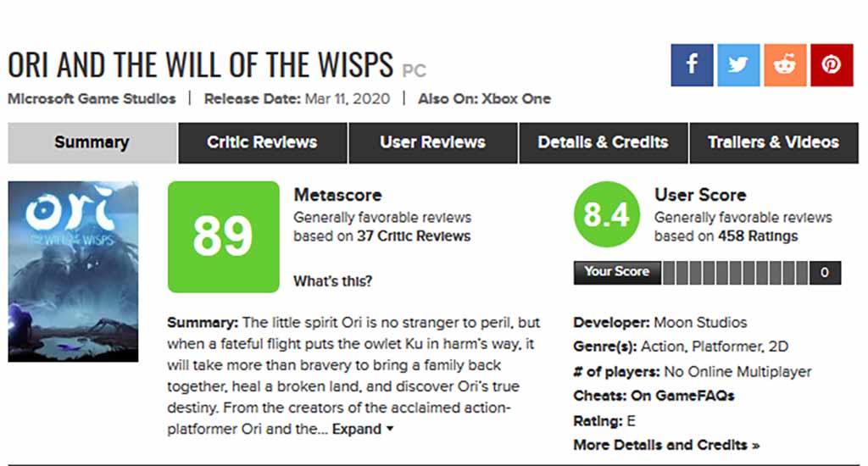Open the Xbox One version link

516,99
